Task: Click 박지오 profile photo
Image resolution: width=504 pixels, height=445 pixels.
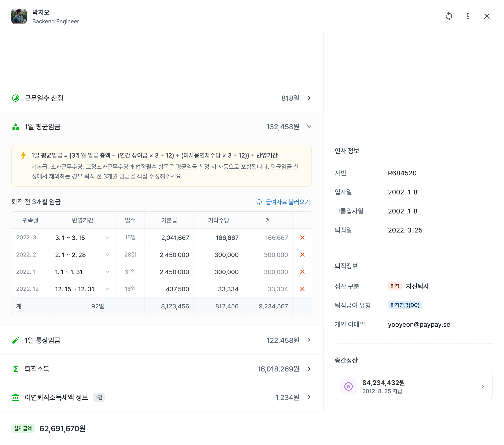Action: [19, 16]
